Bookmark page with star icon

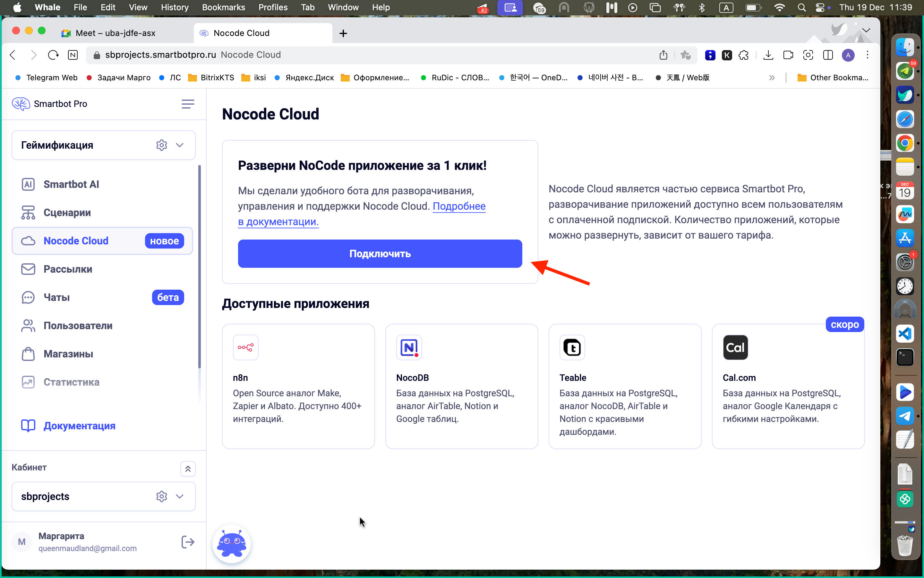(686, 55)
